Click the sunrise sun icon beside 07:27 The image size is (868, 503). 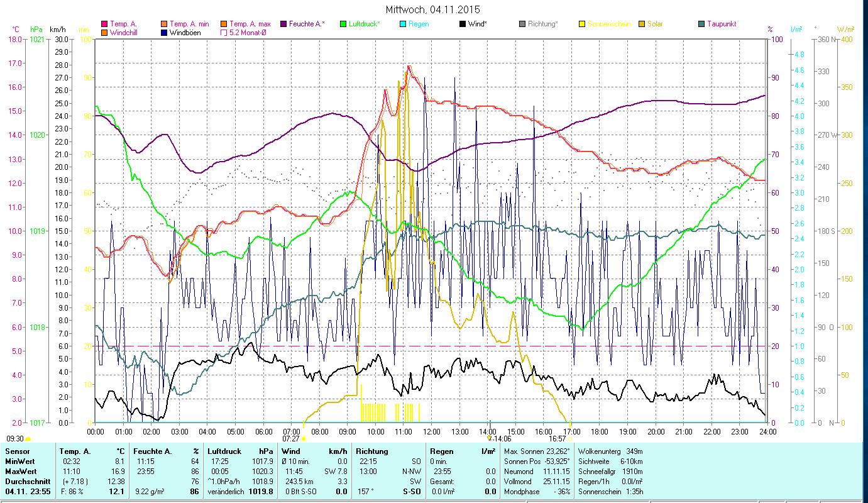[x=304, y=439]
